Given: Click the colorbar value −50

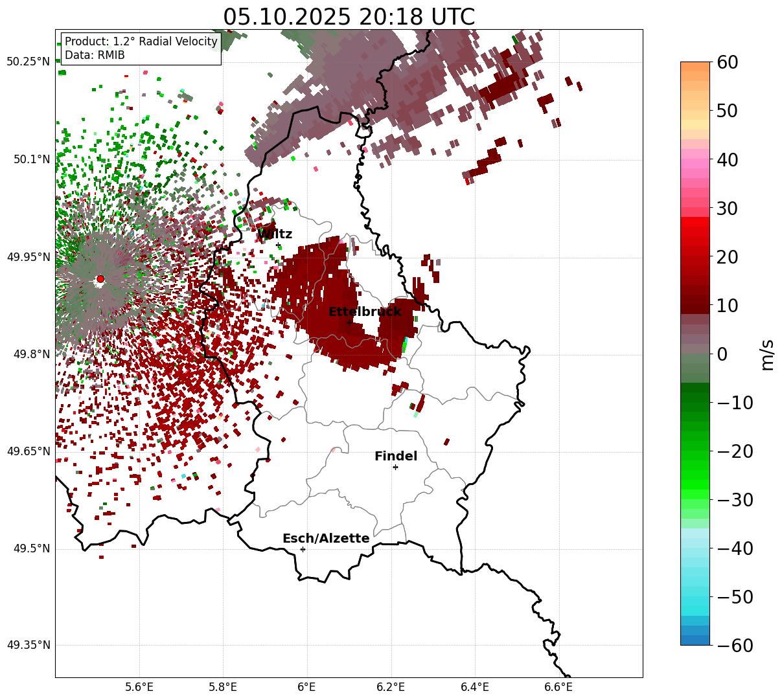Looking at the screenshot, I should pyautogui.click(x=735, y=597).
